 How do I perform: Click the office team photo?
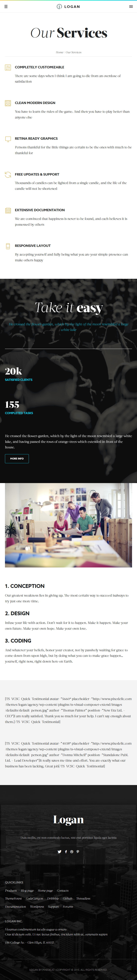point(68,525)
